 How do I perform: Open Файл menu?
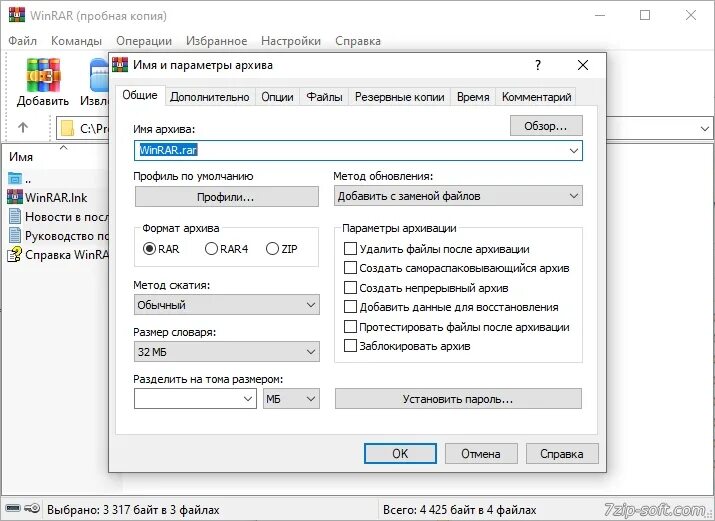[x=22, y=41]
